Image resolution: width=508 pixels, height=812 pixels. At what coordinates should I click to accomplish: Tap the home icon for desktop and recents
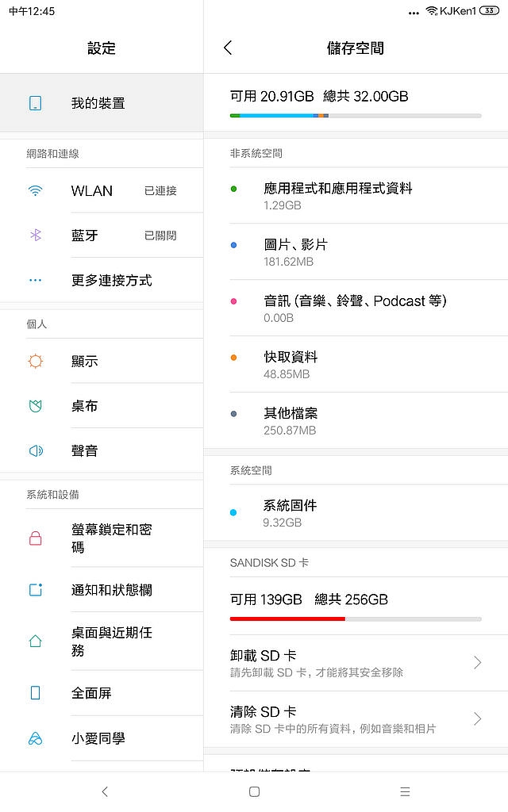(x=35, y=641)
